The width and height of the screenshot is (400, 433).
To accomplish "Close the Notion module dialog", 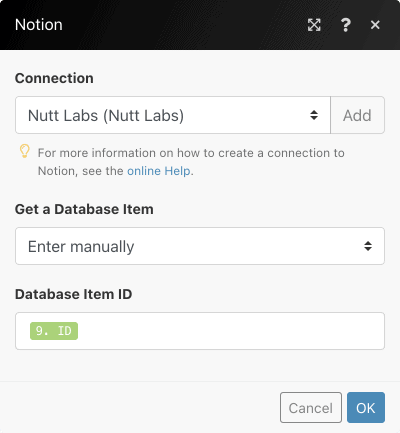I will [x=375, y=25].
